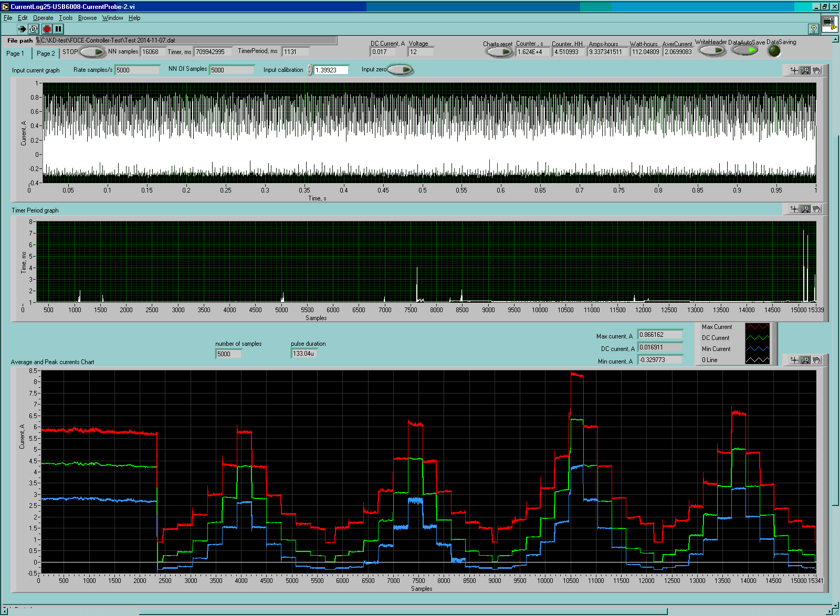Viewport: 840px width, 616px height.
Task: Toggle the STOP switch
Action: point(93,52)
